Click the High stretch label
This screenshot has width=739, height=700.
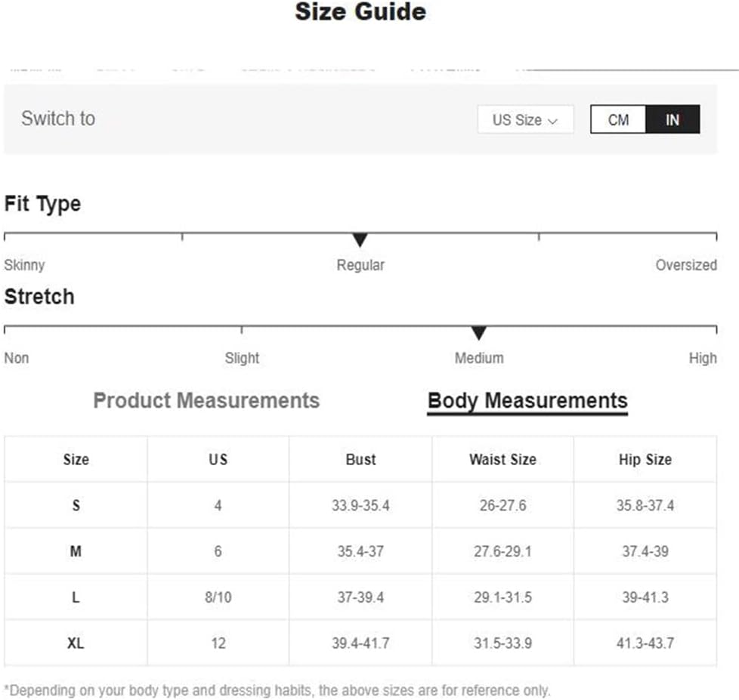703,358
